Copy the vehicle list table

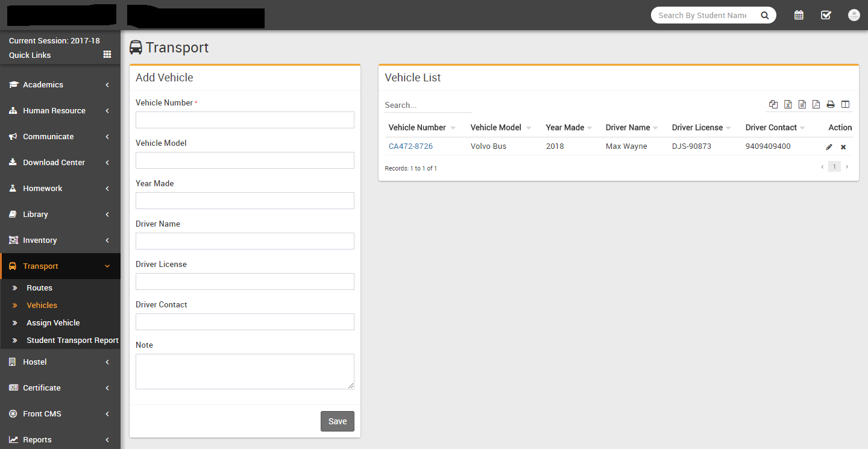pos(773,104)
